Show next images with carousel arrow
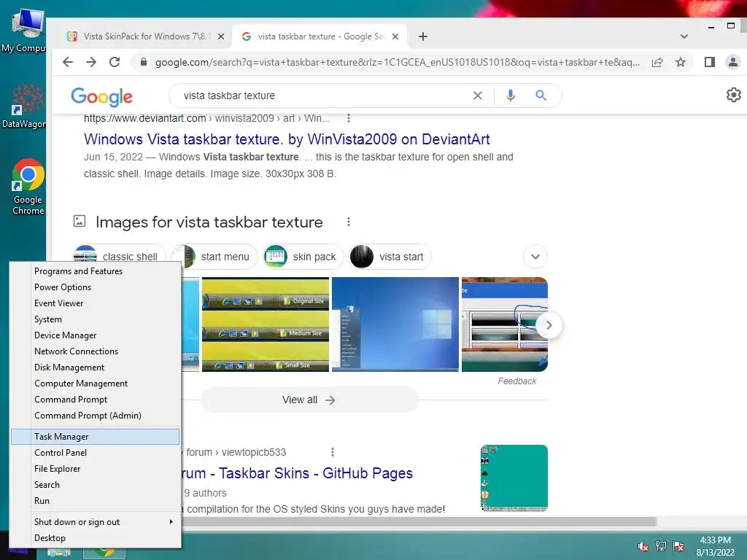The height and width of the screenshot is (560, 747). (549, 325)
